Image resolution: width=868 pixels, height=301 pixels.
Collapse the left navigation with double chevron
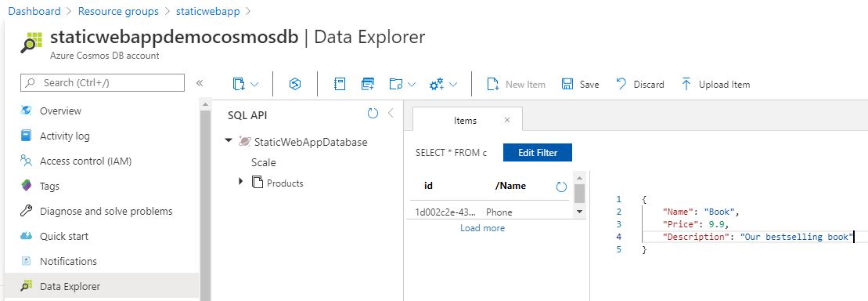tap(200, 83)
